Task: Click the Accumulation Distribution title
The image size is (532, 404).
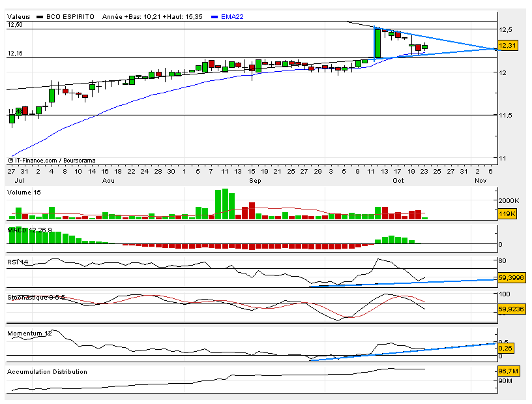Action: 47,372
